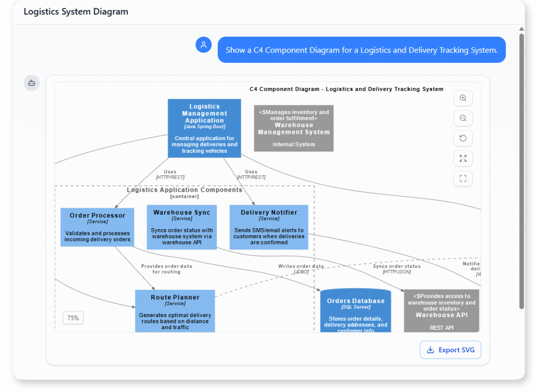Click the fit-to-frame icon below the fullscreen icon
Viewport: 536px width, 392px height.
pyautogui.click(x=463, y=178)
